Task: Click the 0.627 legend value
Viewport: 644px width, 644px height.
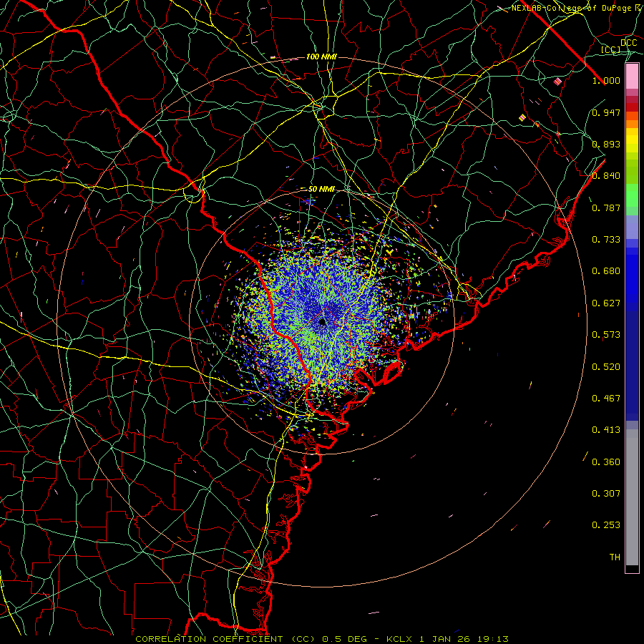Action: click(606, 303)
